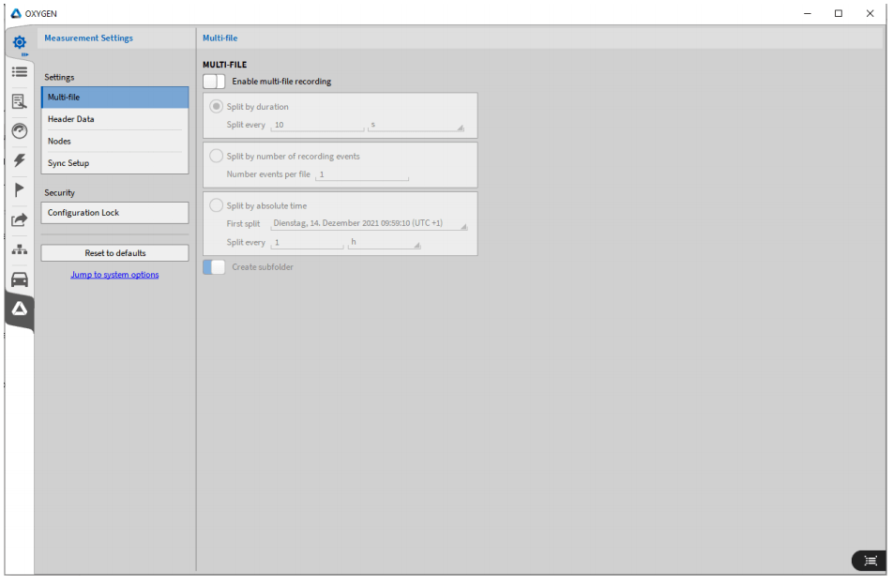
Task: Open the duration unit dropdown showing s
Action: click(416, 125)
